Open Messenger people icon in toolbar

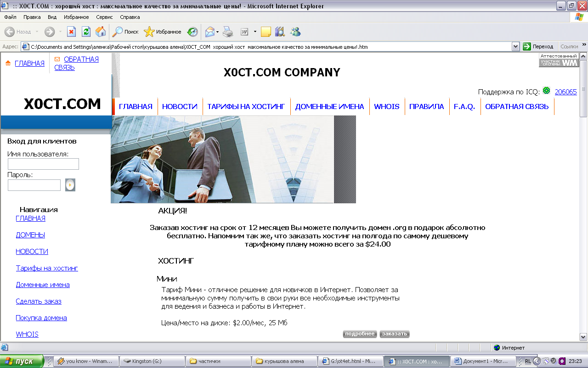coord(295,32)
